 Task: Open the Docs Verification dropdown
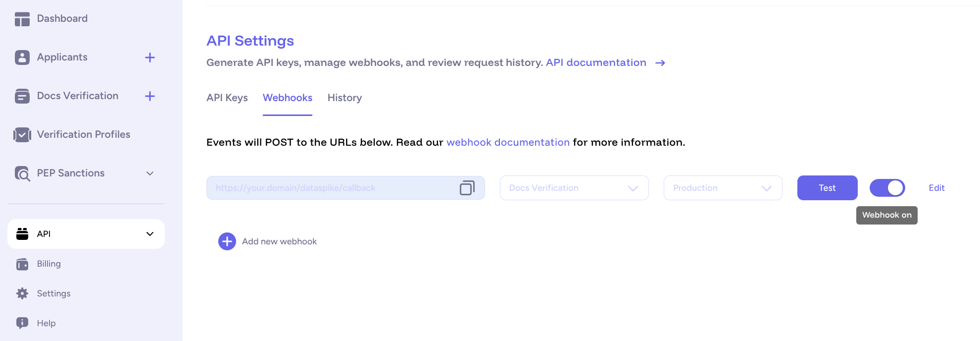pyautogui.click(x=574, y=188)
